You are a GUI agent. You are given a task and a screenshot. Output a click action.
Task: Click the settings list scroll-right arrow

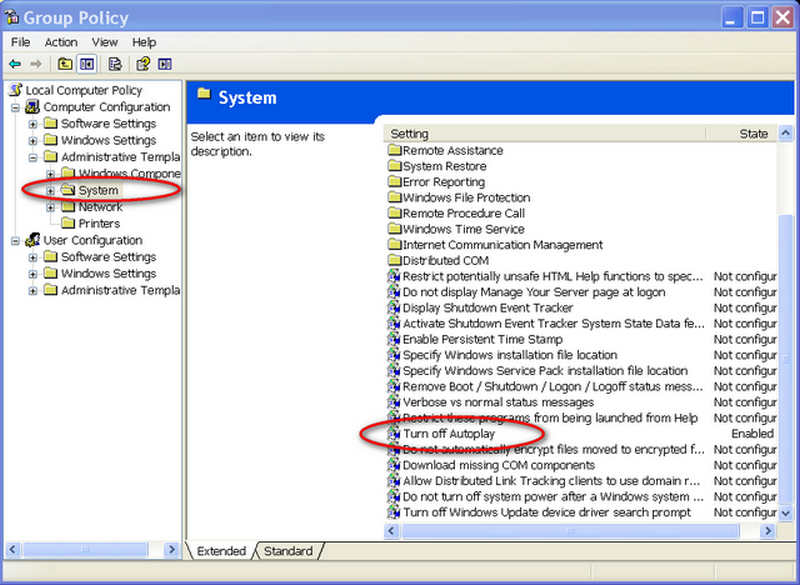point(768,531)
